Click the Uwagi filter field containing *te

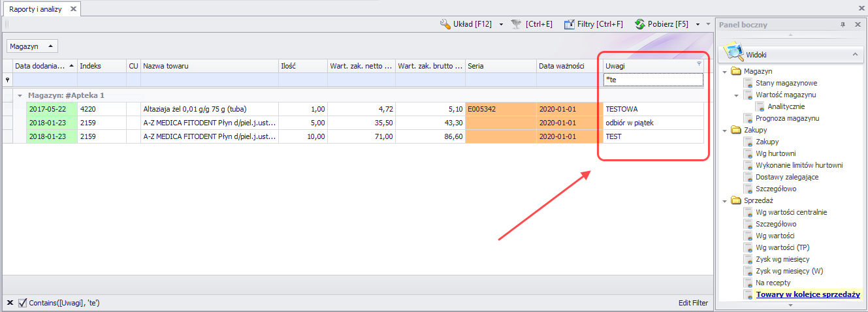[x=653, y=80]
